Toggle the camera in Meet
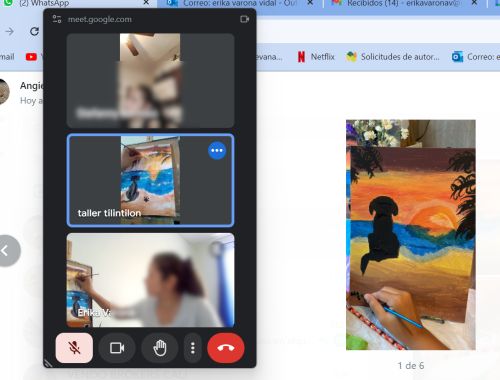 click(117, 348)
